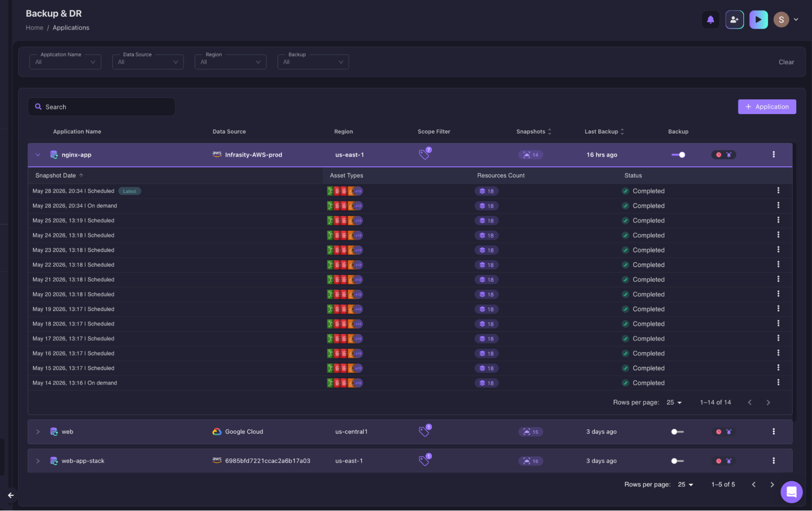
Task: Open more options for web-app-stack row
Action: click(773, 461)
